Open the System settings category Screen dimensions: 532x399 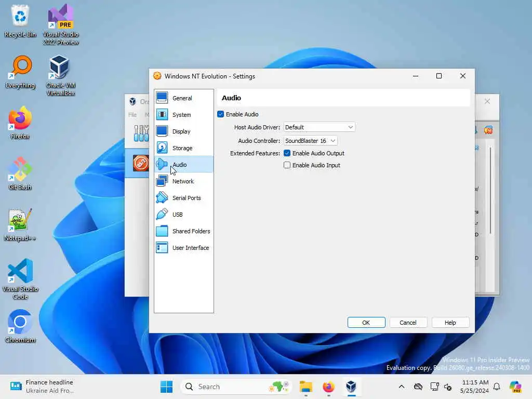click(x=183, y=115)
